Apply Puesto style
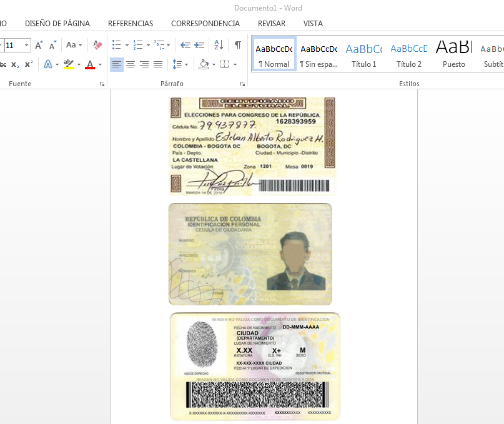 454,54
